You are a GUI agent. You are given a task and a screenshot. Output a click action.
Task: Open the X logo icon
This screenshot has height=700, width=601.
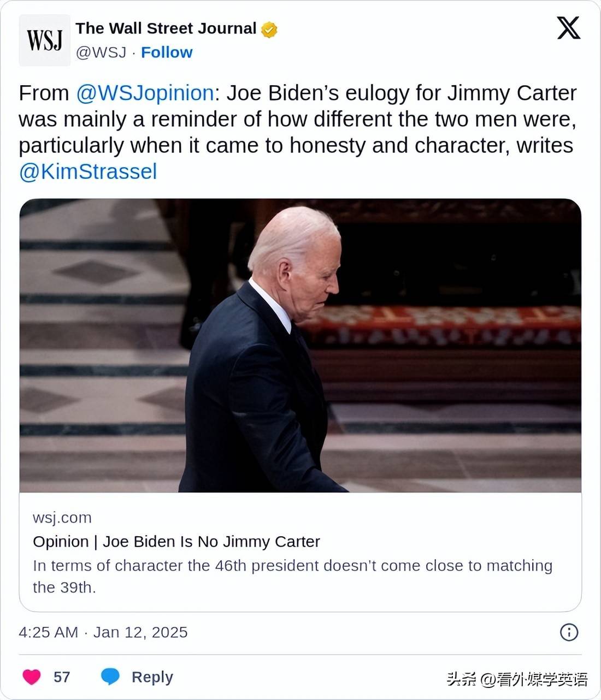coord(568,28)
